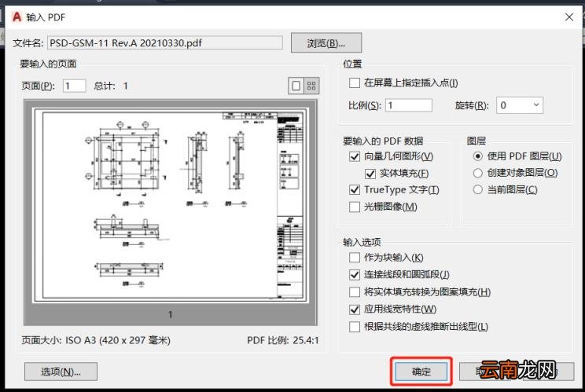
Task: Toggle 实体填充(F) checkbox
Action: (370, 174)
